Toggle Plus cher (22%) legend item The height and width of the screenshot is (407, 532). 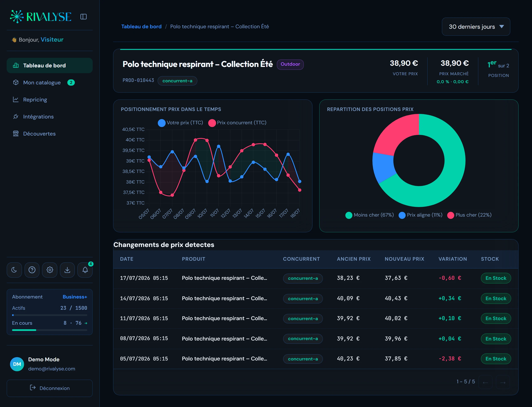point(469,215)
